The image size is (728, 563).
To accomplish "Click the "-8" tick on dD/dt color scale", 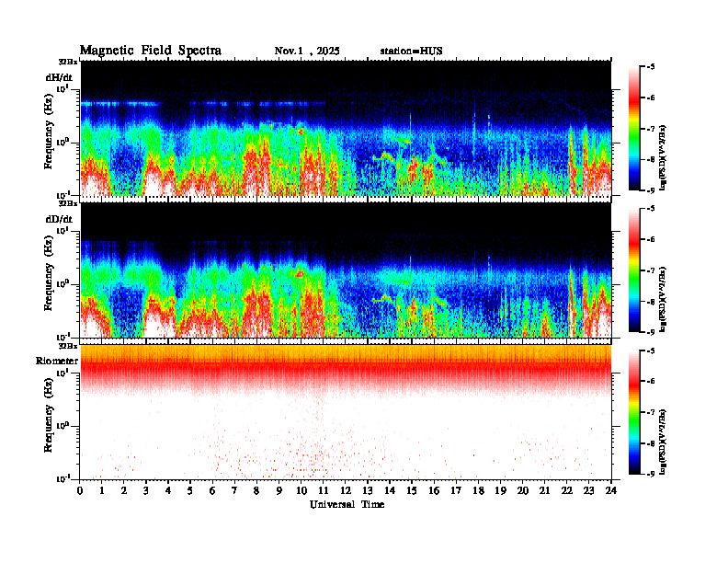I will 651,302.
